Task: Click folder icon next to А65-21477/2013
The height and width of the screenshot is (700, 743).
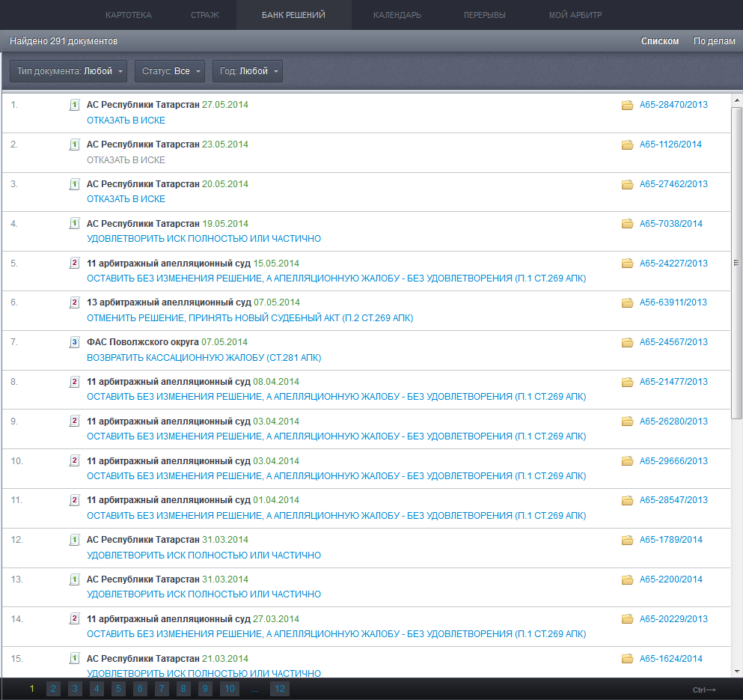Action: point(627,382)
